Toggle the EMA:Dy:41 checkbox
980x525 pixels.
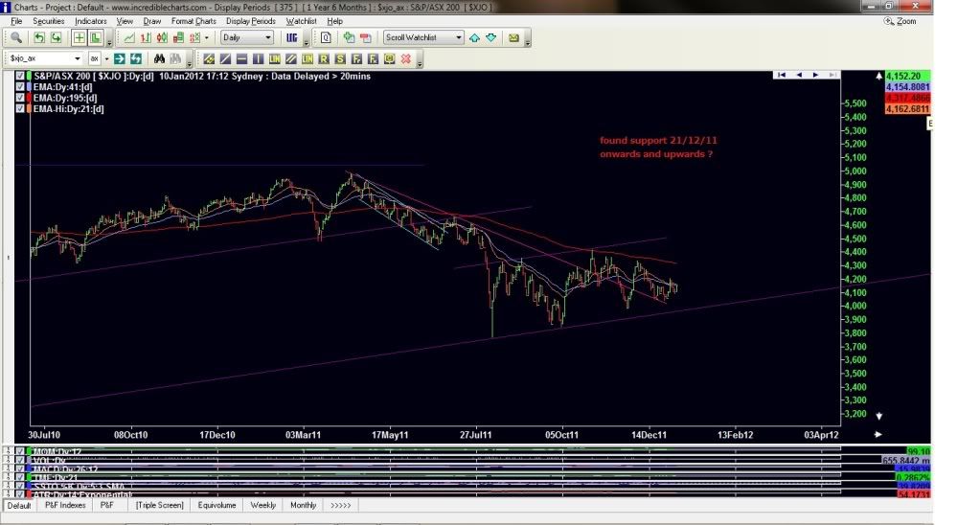tap(20, 87)
